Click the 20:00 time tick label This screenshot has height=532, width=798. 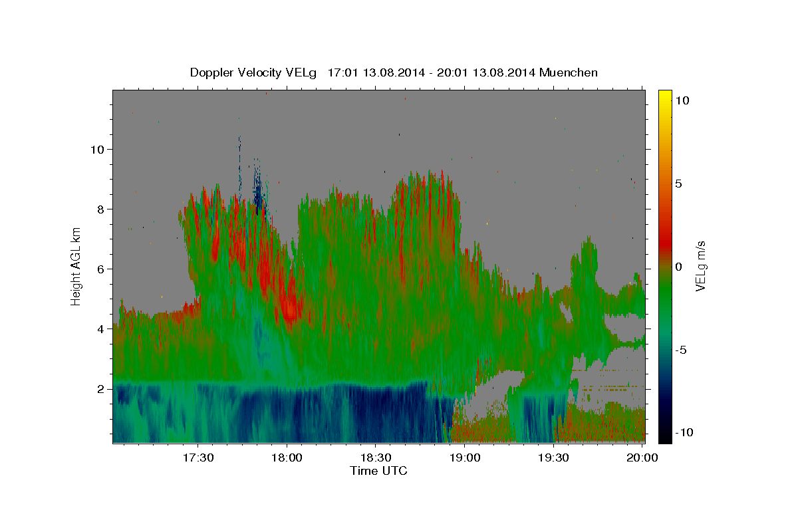[x=642, y=458]
